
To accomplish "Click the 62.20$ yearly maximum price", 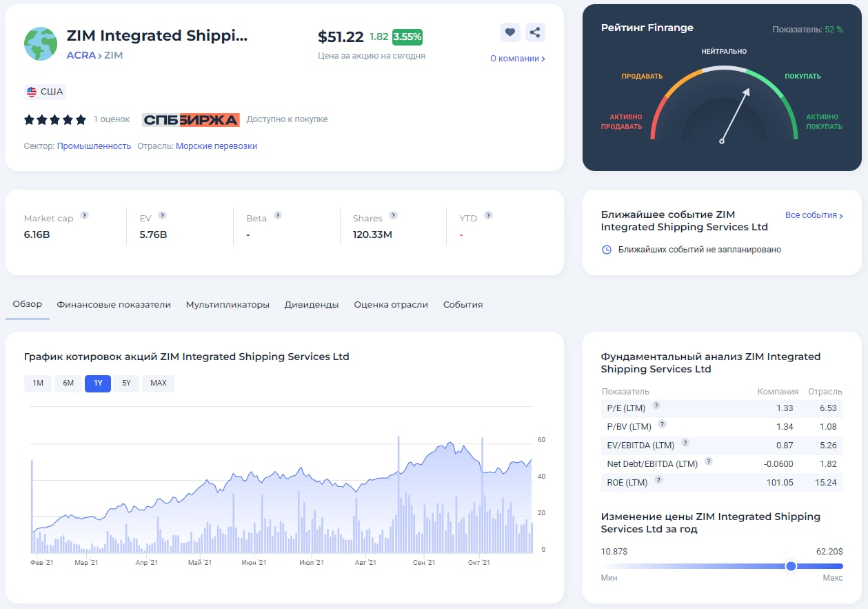I will tap(829, 552).
